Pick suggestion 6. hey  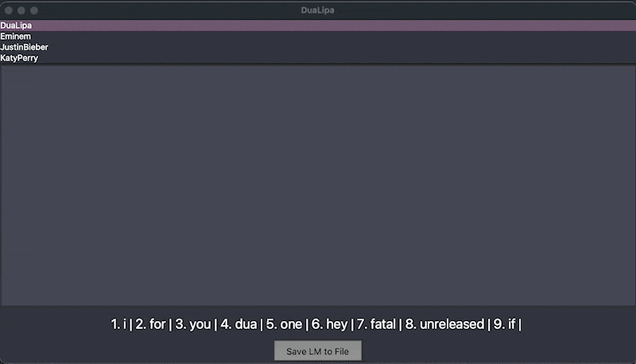click(329, 324)
